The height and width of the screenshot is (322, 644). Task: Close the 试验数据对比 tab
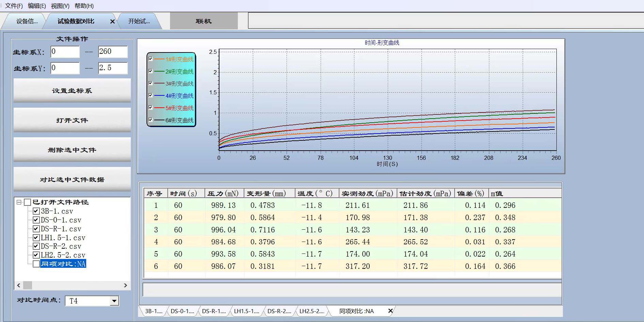click(112, 21)
